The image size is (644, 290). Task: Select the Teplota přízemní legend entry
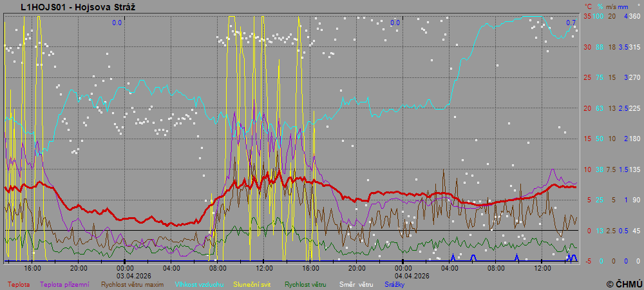(x=67, y=284)
